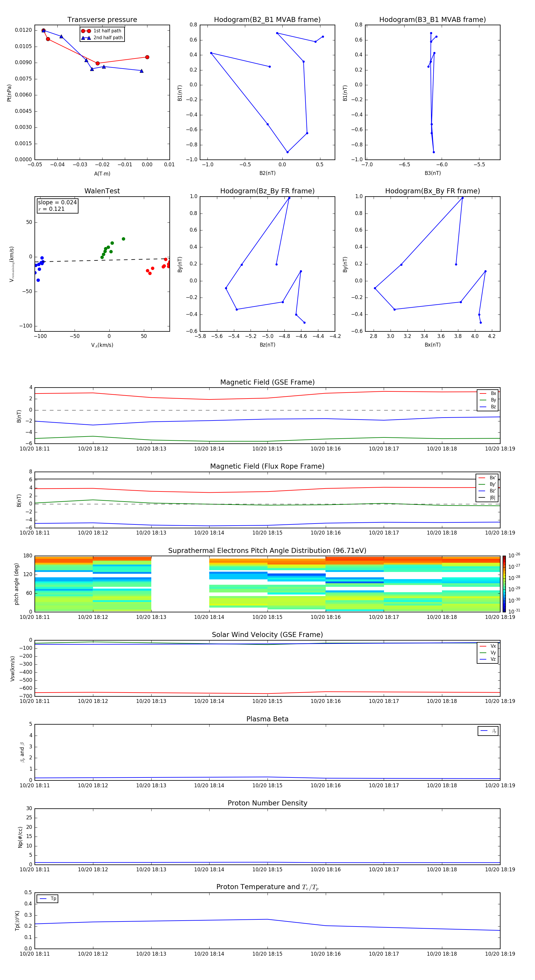Select 'Bx' in the GSE magnetic field legend
The height and width of the screenshot is (980, 535).
(x=488, y=393)
